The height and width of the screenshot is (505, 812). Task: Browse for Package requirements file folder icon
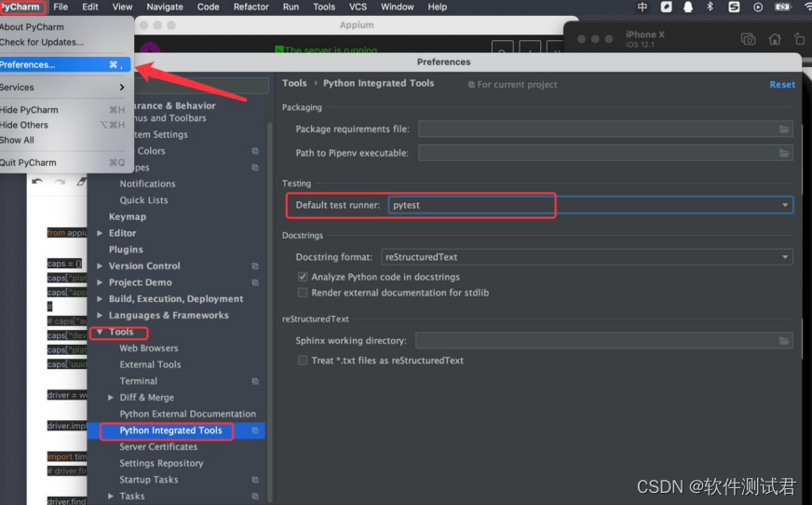point(784,129)
